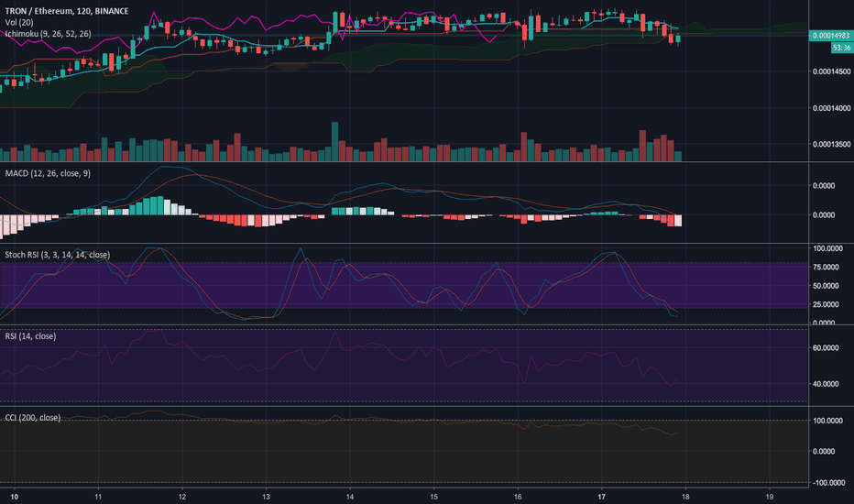
Task: Click the current price tag 0.00014983
Action: point(831,36)
